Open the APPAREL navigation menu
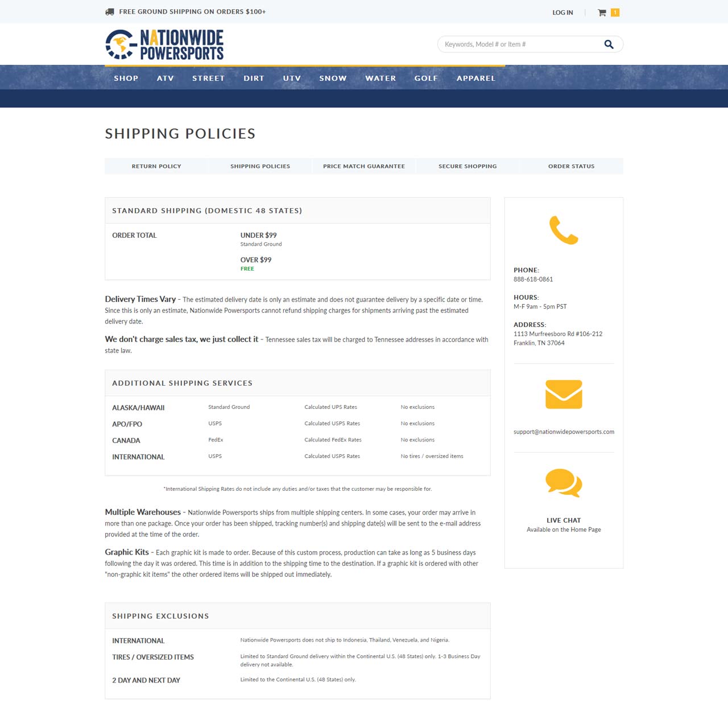The height and width of the screenshot is (728, 728). 476,78
